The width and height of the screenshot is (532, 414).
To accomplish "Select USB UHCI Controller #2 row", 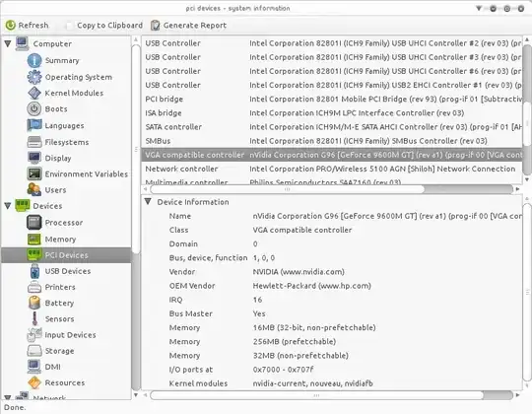I will [x=332, y=43].
